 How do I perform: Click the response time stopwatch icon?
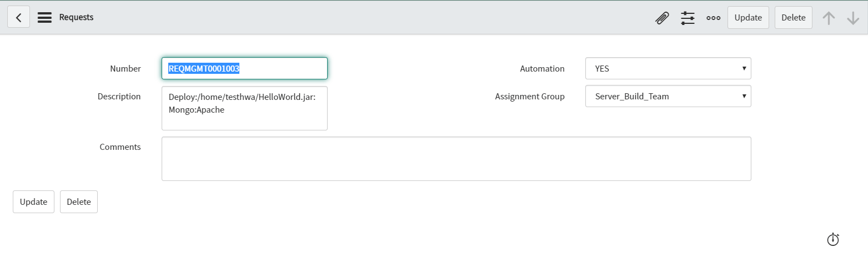[832, 239]
